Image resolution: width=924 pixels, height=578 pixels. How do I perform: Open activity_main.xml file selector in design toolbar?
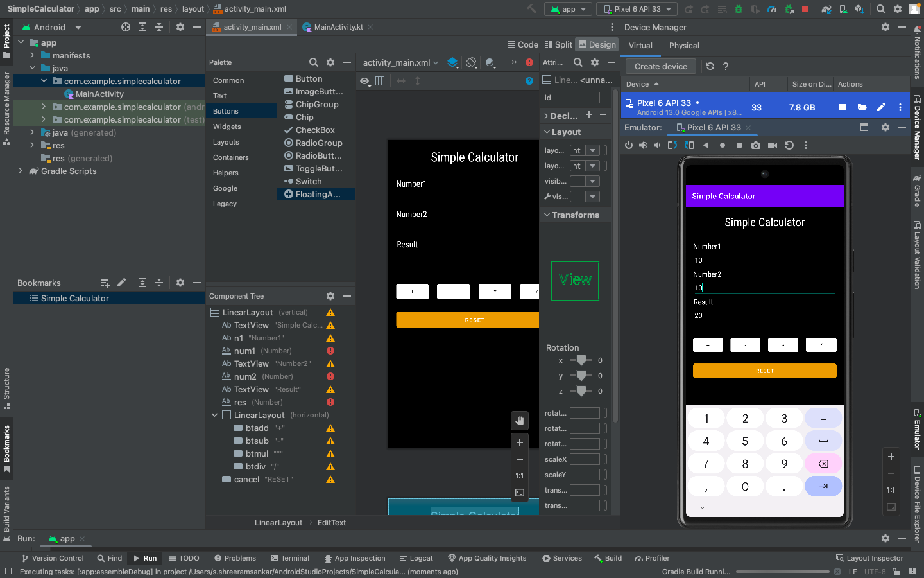point(400,62)
